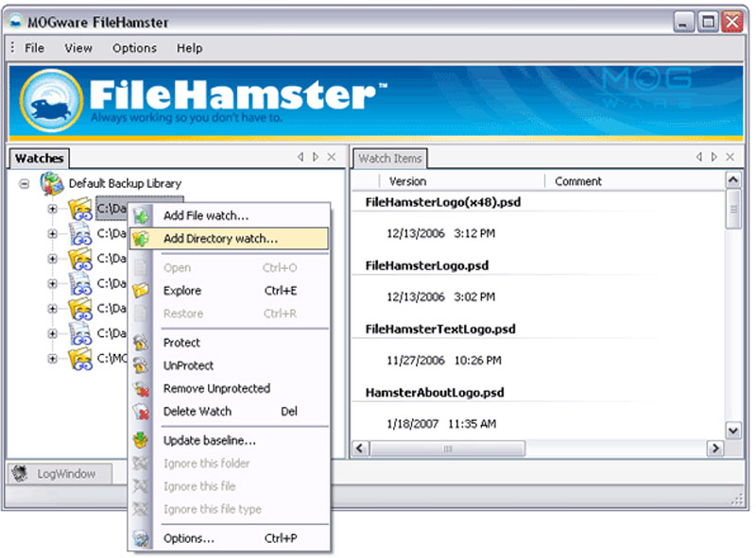Expand the sixth C:\Da watch node
This screenshot has height=558, width=756.
tap(53, 333)
